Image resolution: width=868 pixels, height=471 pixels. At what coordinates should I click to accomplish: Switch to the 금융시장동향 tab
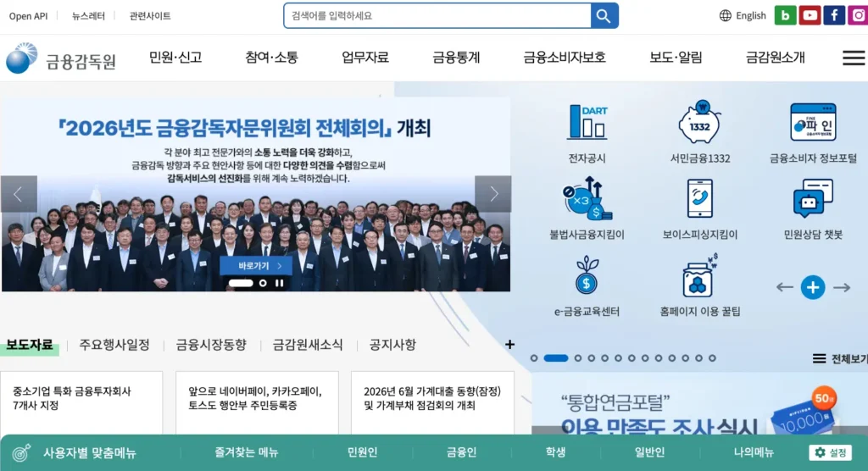click(x=211, y=345)
